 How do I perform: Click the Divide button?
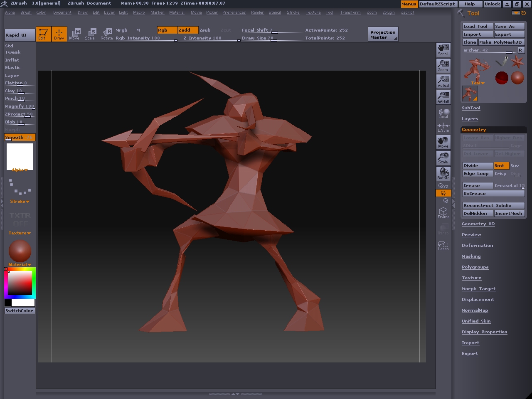point(477,165)
